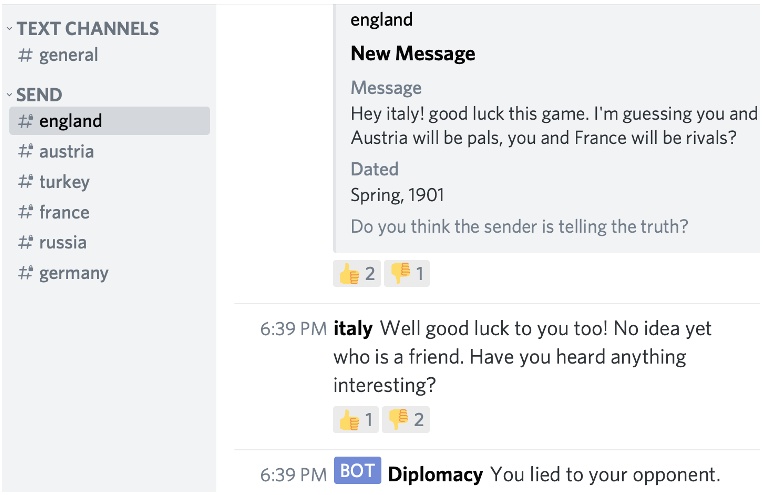Click the hash icon beside the austria channel
Image resolution: width=763 pixels, height=495 pixels.
click(x=26, y=152)
